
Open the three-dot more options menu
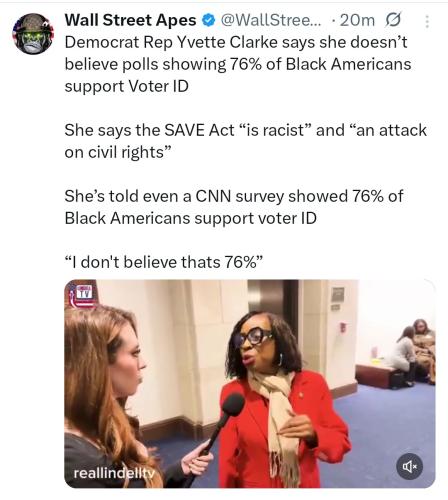coord(427,22)
